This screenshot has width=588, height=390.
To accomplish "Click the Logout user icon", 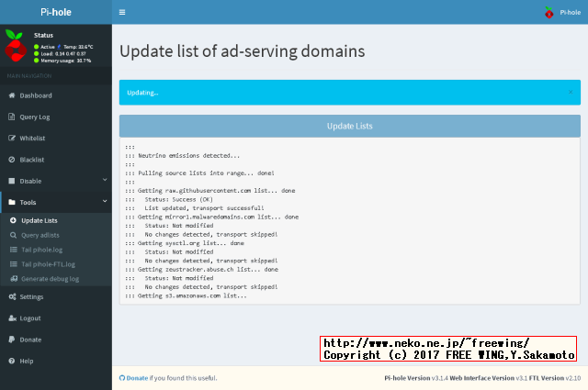I will point(12,318).
